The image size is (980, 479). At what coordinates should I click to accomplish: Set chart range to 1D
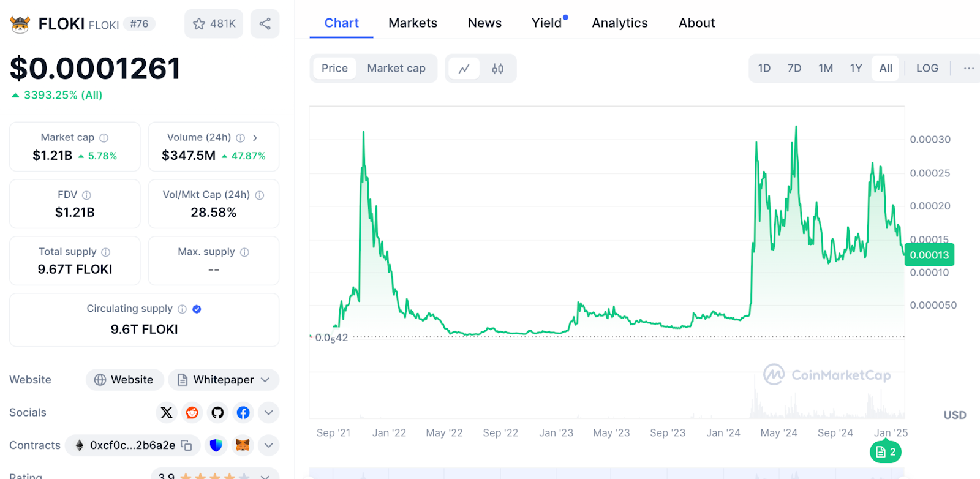pos(764,68)
